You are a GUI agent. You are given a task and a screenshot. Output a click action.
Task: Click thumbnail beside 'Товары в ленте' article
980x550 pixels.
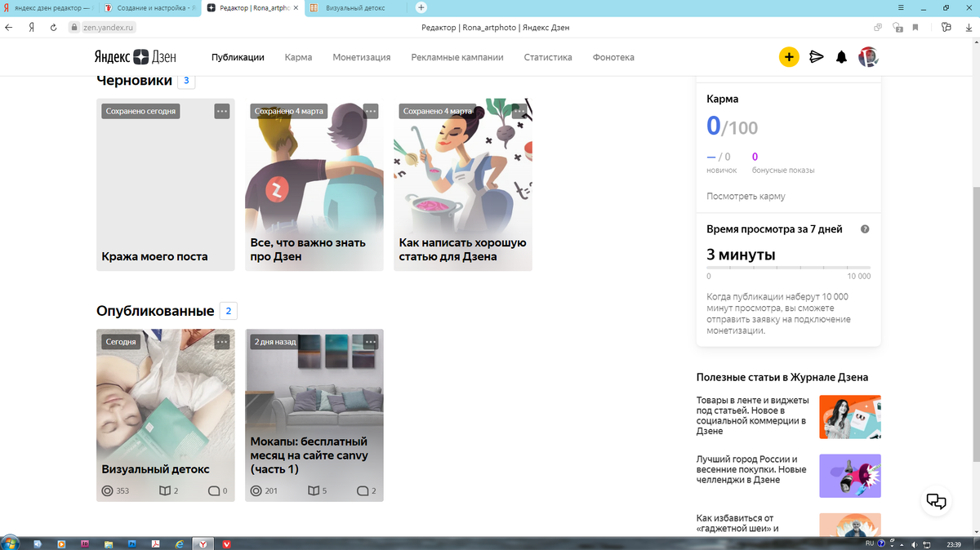[850, 417]
